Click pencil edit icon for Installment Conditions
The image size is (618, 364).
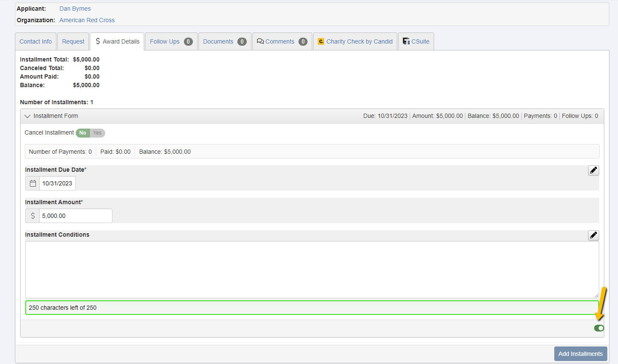[x=593, y=235]
